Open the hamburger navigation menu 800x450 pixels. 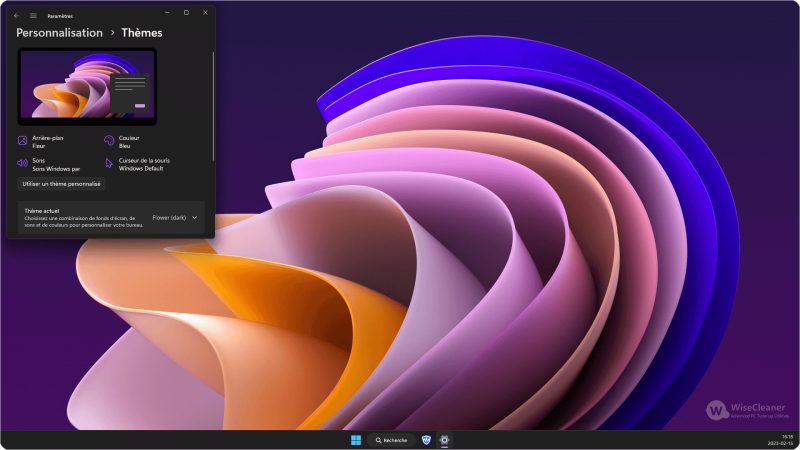33,15
